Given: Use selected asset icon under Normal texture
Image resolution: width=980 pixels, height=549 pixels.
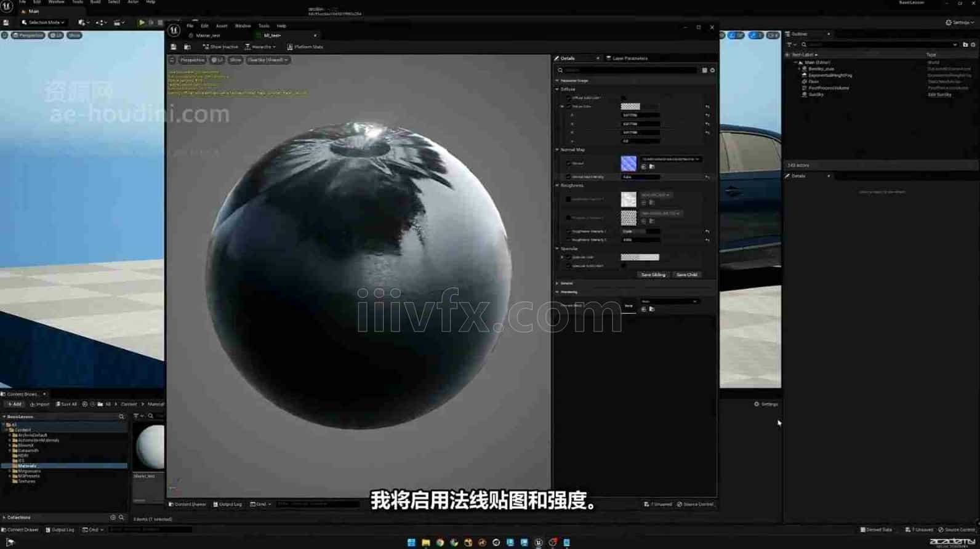Looking at the screenshot, I should tap(644, 167).
